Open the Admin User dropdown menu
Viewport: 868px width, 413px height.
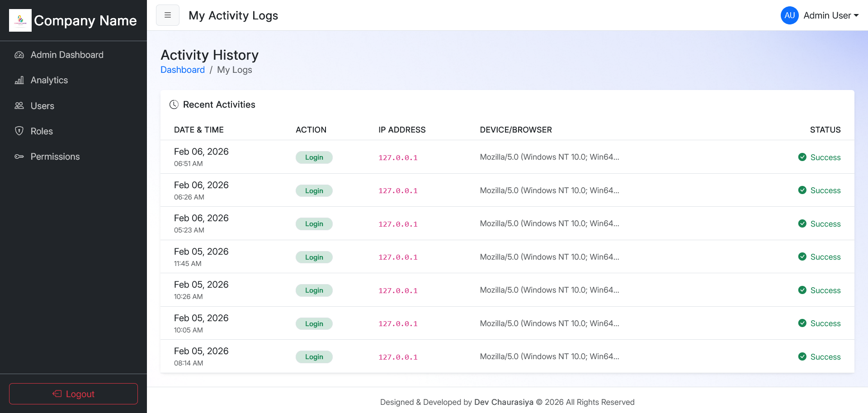click(x=831, y=15)
